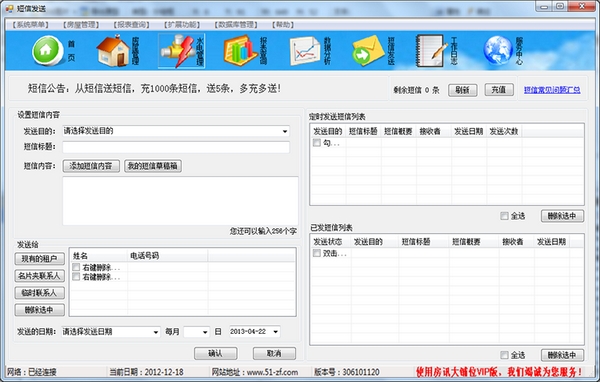The image size is (600, 382).
Task: Open the 报表查询 bar chart icon
Action: tap(241, 51)
